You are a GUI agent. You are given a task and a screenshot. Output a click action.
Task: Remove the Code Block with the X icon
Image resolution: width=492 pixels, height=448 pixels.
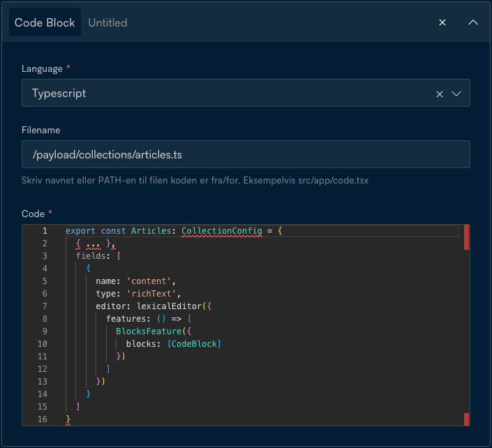pos(442,22)
